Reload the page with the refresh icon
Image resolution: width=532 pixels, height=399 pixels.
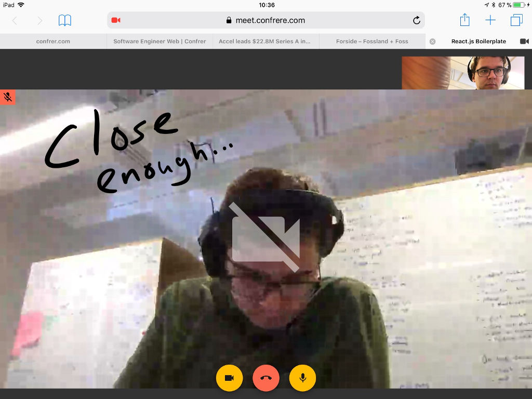(417, 20)
